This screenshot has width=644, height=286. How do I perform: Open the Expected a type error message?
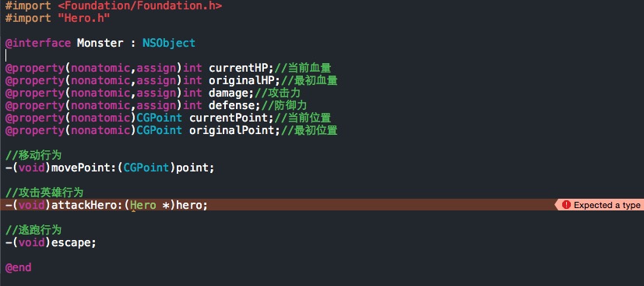click(607, 205)
